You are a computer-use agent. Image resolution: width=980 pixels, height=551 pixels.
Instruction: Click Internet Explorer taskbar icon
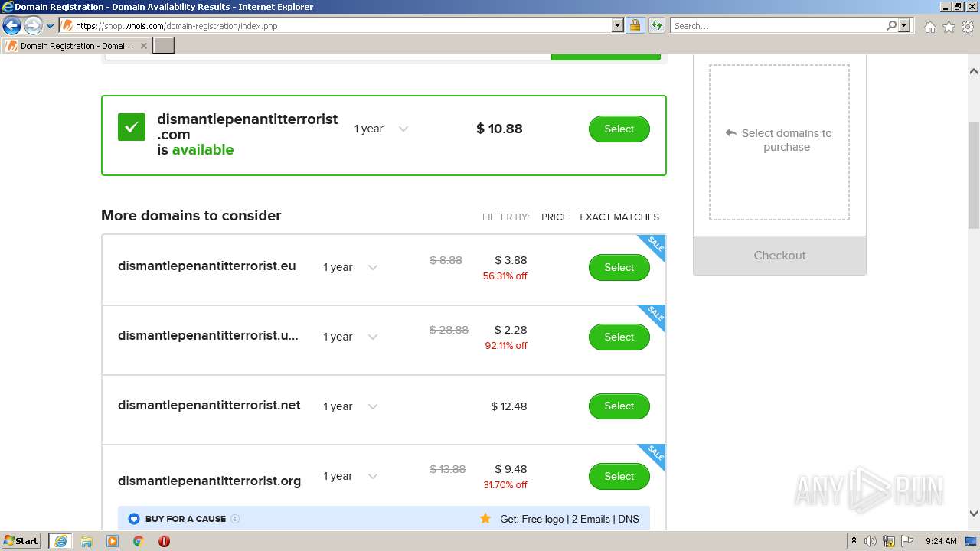(x=60, y=541)
